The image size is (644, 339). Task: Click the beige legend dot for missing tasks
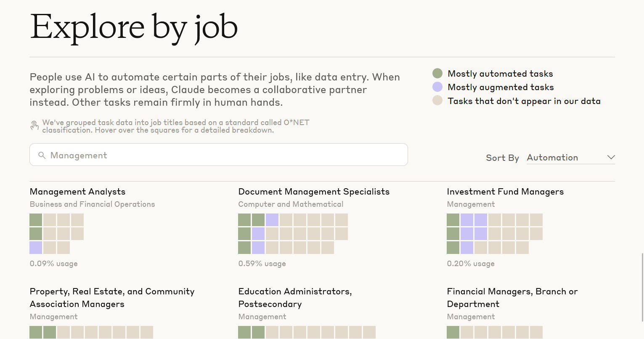click(437, 101)
